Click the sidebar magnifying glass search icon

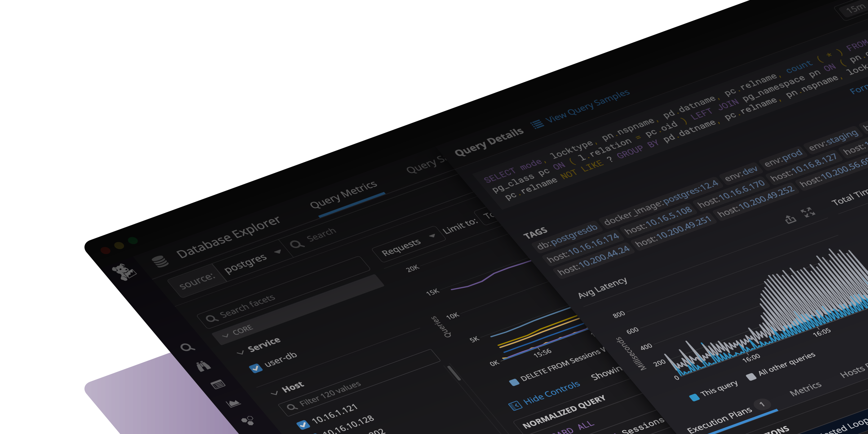(187, 347)
